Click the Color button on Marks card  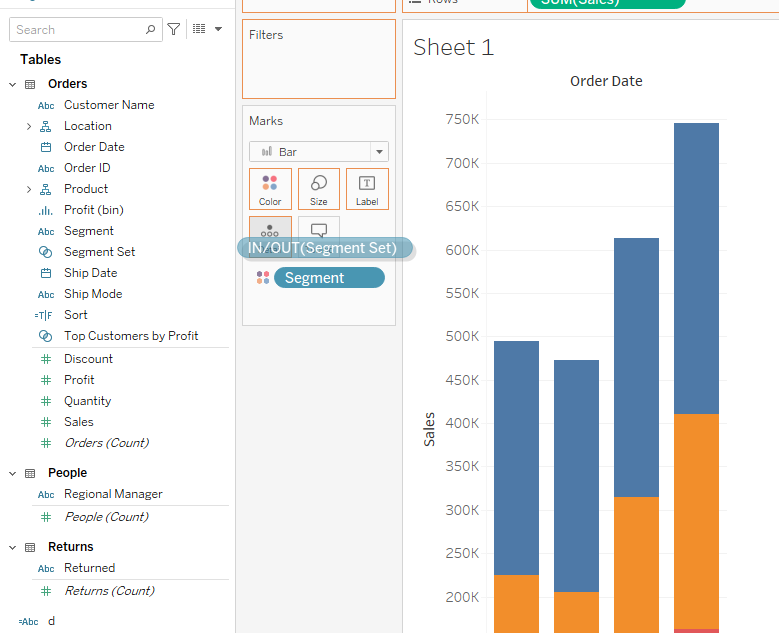point(270,189)
